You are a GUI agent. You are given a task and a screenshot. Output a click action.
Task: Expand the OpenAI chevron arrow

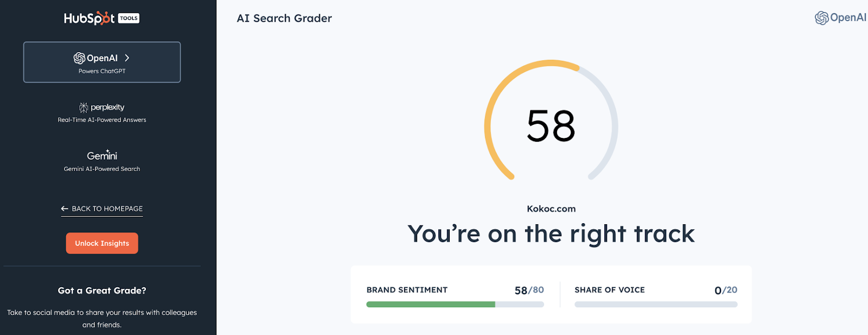(x=127, y=58)
